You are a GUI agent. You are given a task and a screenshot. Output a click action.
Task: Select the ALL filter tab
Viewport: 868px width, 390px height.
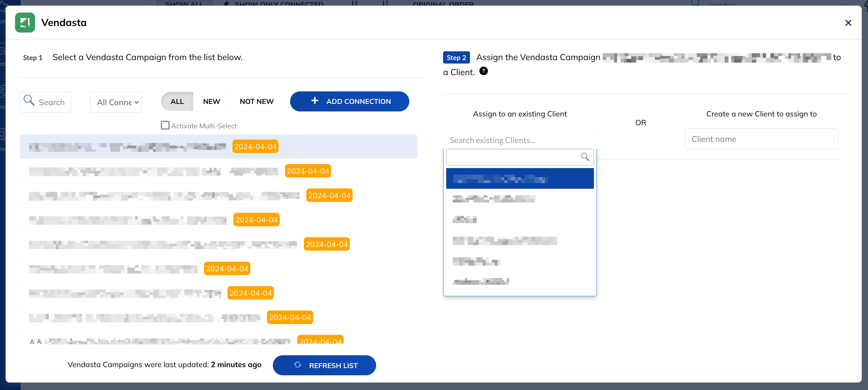tap(177, 101)
